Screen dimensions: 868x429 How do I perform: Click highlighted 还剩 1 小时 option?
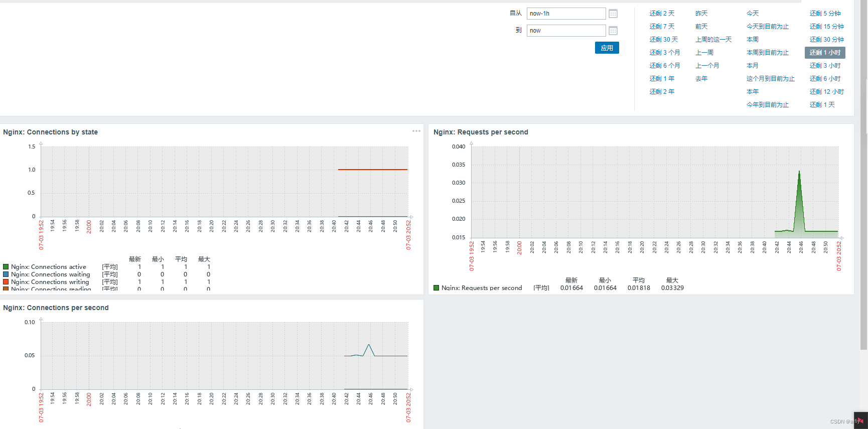(x=825, y=53)
